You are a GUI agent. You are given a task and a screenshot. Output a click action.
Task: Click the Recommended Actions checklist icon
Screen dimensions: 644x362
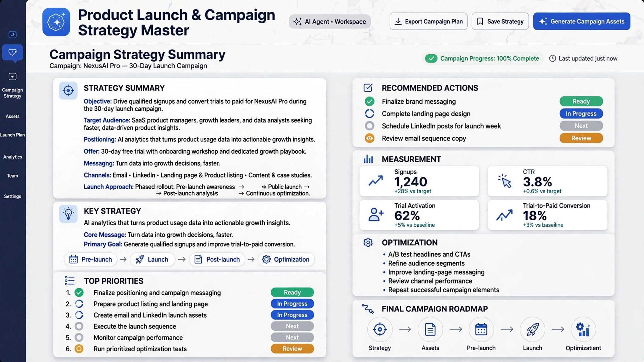click(368, 88)
